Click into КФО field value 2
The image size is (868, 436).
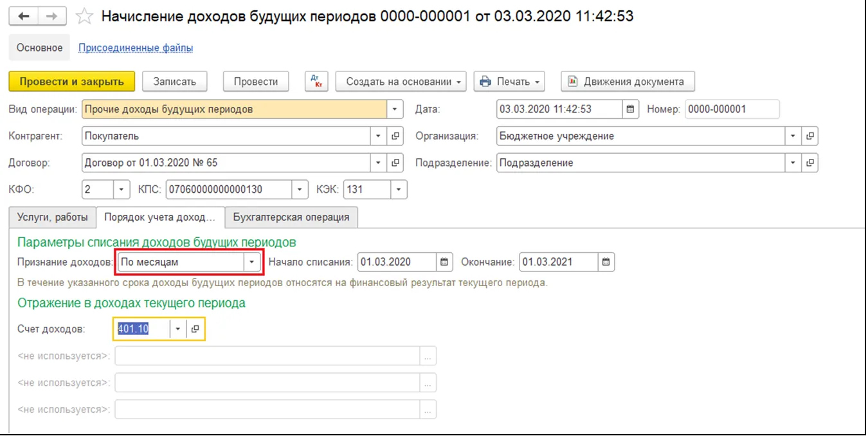[x=98, y=190]
